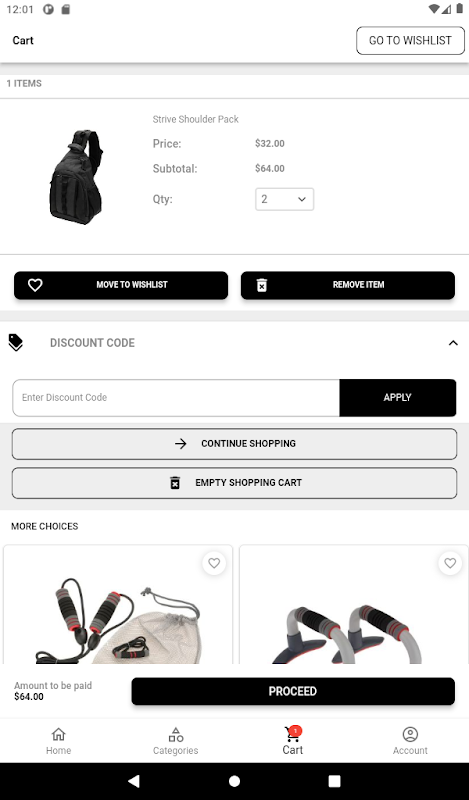
Task: Favorite the push-up bars product with heart
Action: pyautogui.click(x=450, y=563)
